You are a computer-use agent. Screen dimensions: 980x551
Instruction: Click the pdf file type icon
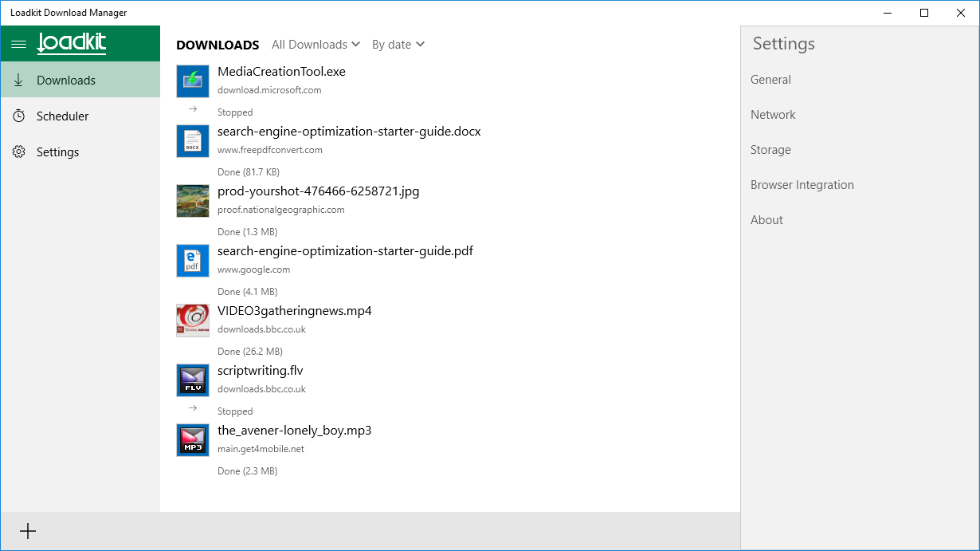point(193,261)
